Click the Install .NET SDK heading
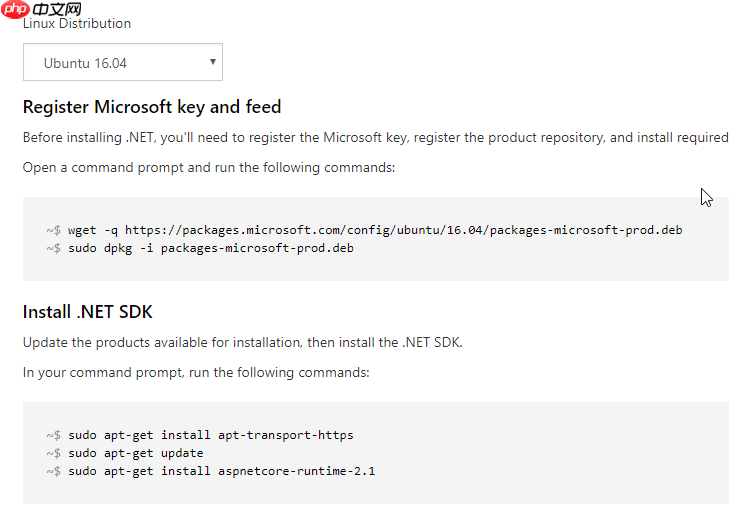 click(x=87, y=312)
